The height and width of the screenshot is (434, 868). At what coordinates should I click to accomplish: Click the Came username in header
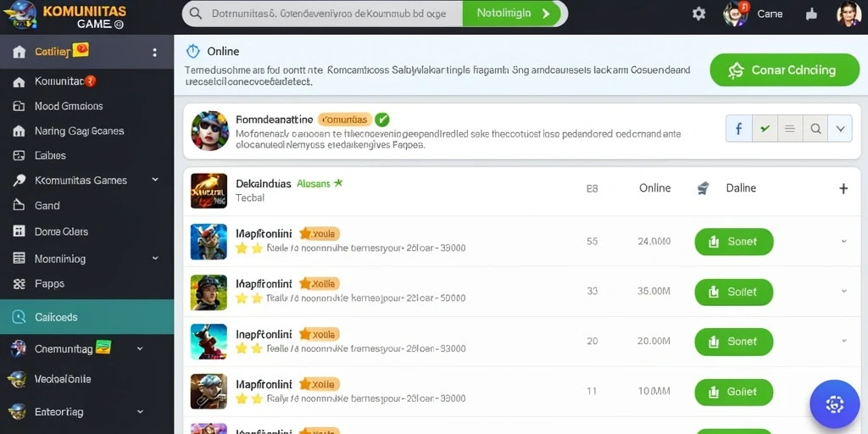click(770, 14)
